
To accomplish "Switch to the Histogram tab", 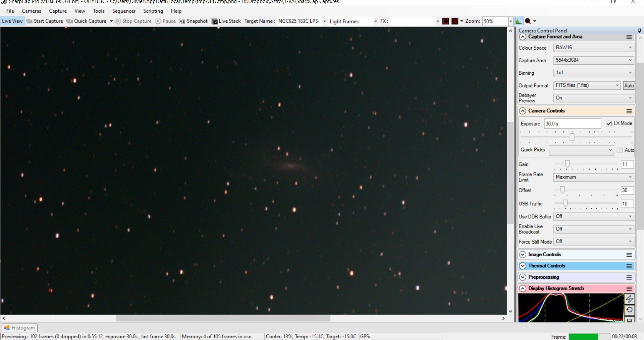I will [19, 328].
